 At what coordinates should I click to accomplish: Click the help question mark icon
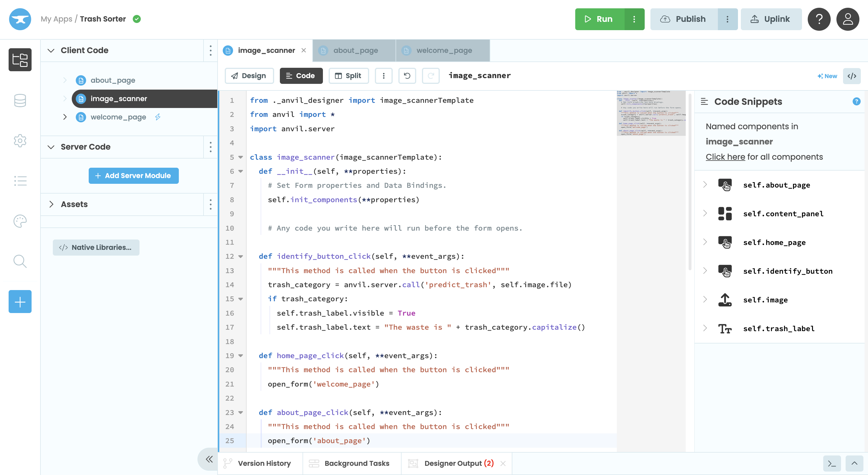[x=819, y=19]
